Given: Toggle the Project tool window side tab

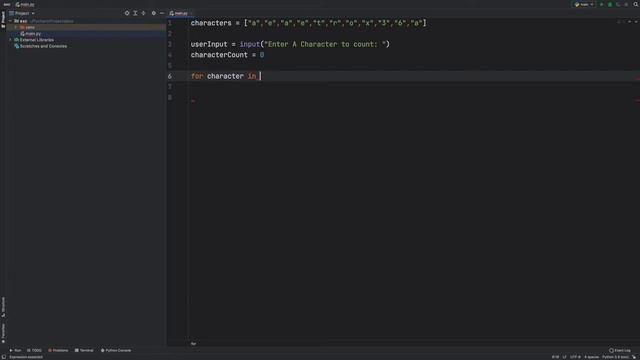Looking at the screenshot, I should click(3, 19).
